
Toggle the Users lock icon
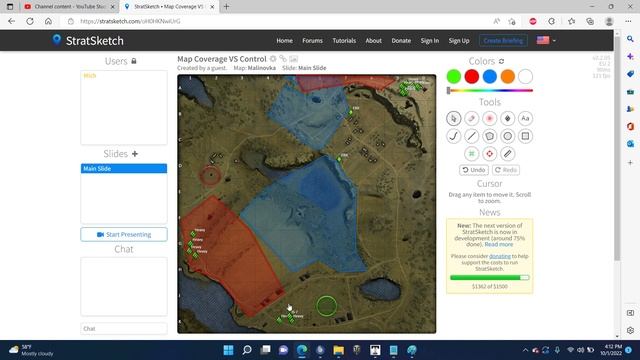(133, 61)
